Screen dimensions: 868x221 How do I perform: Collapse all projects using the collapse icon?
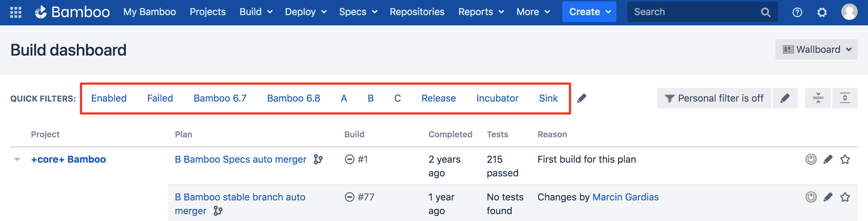(818, 98)
